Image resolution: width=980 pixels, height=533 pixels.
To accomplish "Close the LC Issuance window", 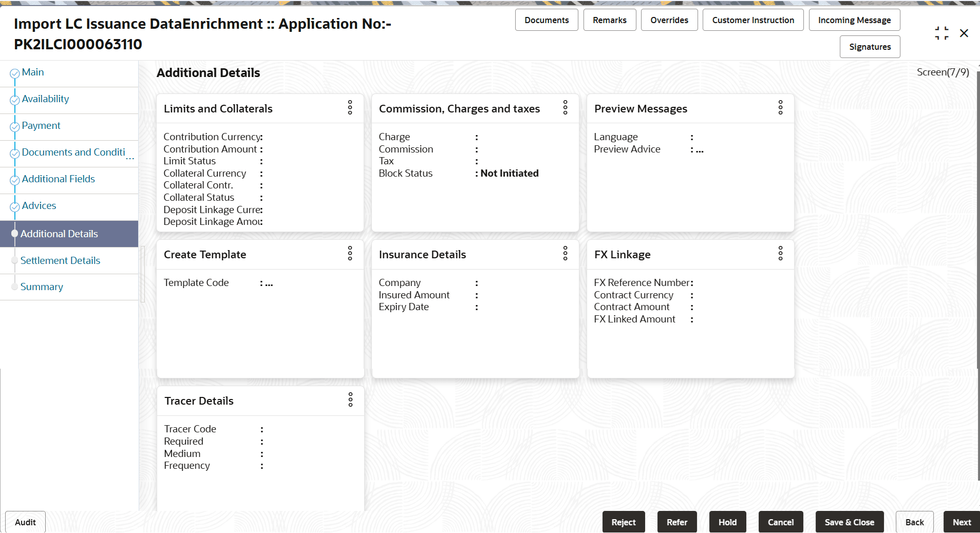I will tap(964, 33).
